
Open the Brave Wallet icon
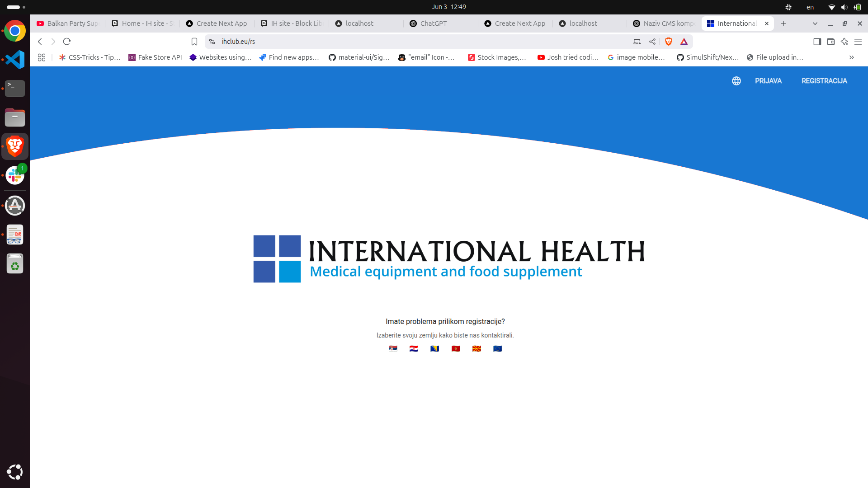click(x=830, y=42)
